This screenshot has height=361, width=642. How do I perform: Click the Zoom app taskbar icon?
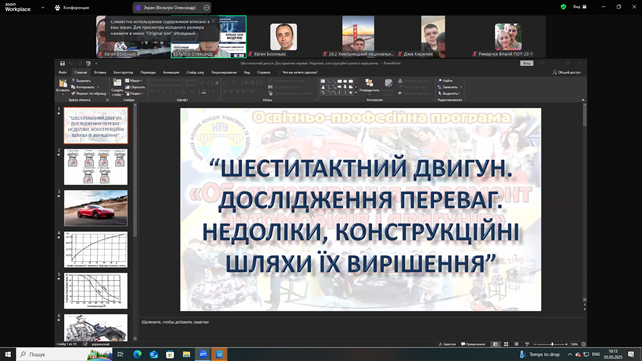(203, 354)
